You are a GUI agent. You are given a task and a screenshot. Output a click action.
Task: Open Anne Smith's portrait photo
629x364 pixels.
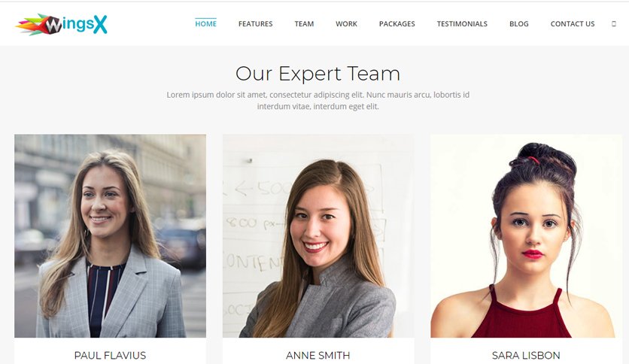[x=318, y=235]
